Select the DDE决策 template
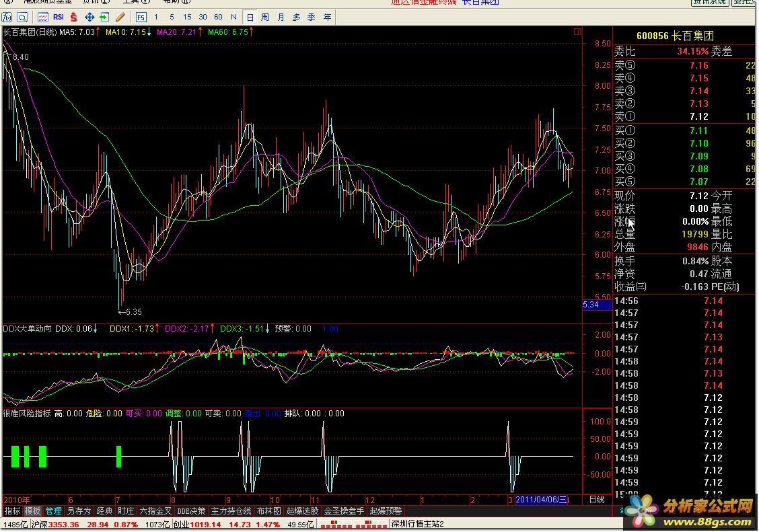This screenshot has width=759, height=532. pos(191,510)
